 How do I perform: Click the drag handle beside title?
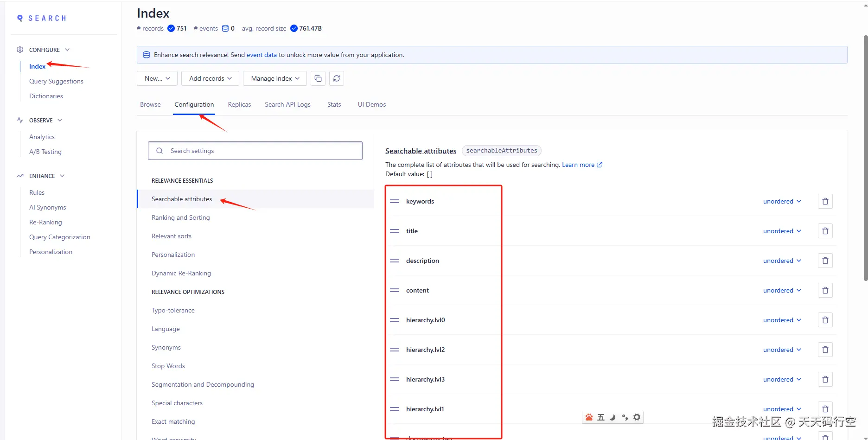click(x=395, y=231)
